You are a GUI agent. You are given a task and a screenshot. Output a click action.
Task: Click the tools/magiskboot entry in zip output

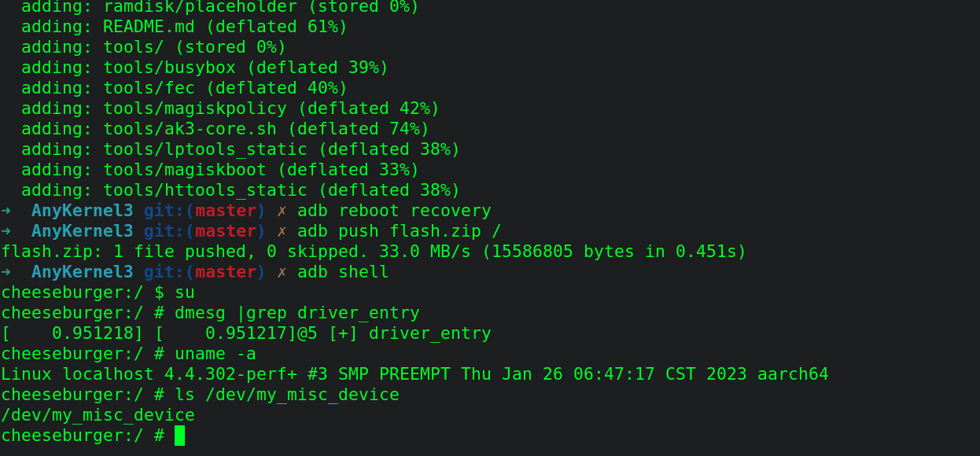pyautogui.click(x=185, y=170)
